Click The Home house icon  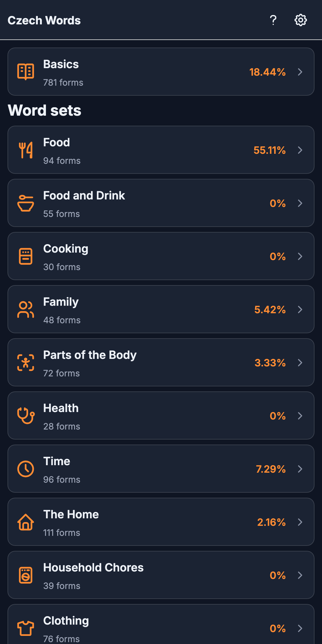(26, 522)
